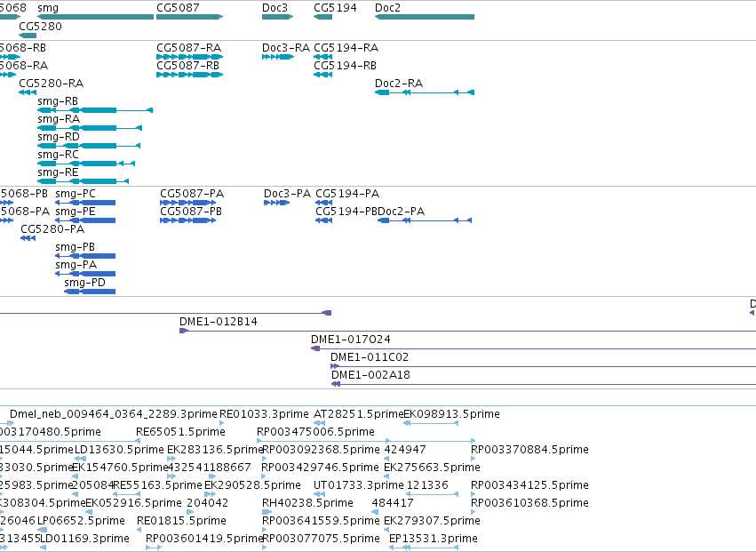Click the RP003429746.5prime EST label
The width and height of the screenshot is (756, 552).
click(320, 467)
